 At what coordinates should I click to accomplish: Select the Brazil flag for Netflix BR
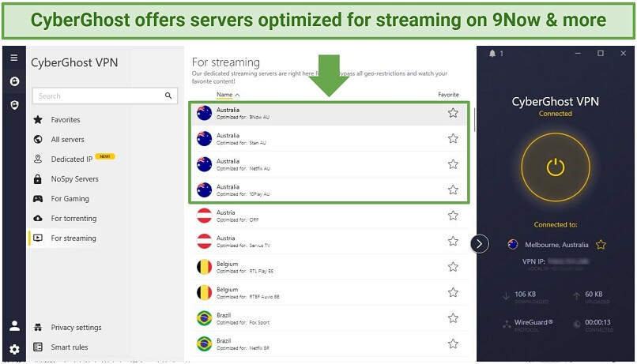[x=205, y=343]
